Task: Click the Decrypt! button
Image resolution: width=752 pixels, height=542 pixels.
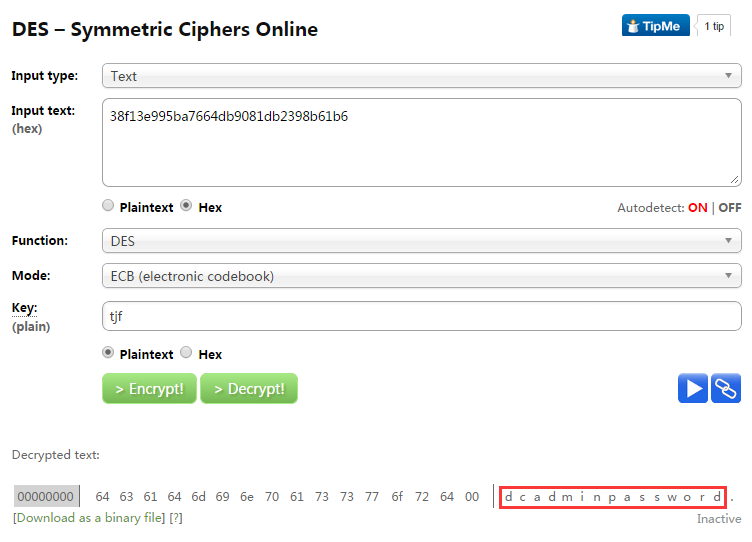Action: pos(249,389)
